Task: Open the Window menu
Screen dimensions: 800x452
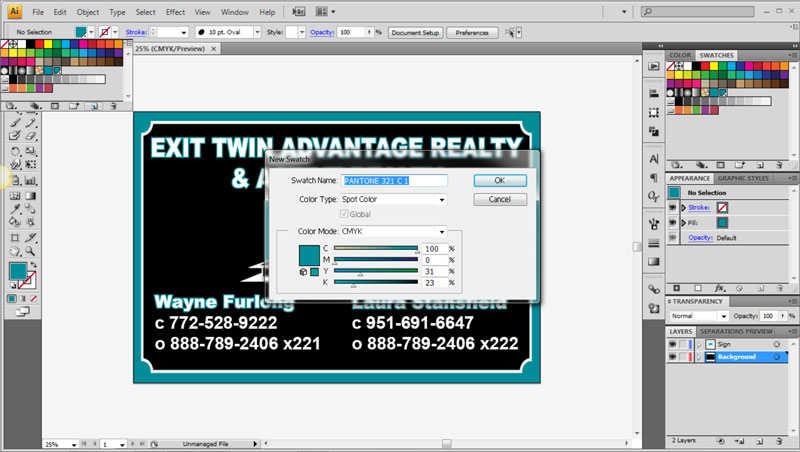Action: (235, 12)
